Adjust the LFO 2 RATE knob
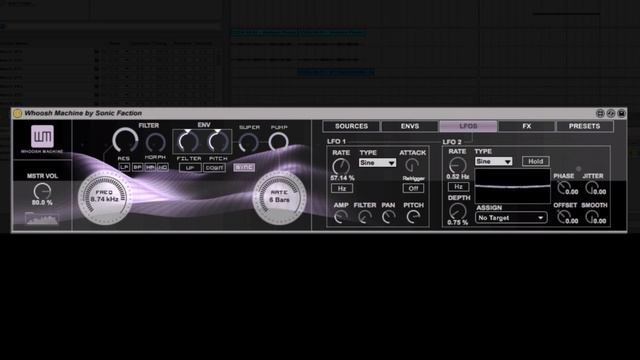This screenshot has height=360, width=640. [x=457, y=165]
